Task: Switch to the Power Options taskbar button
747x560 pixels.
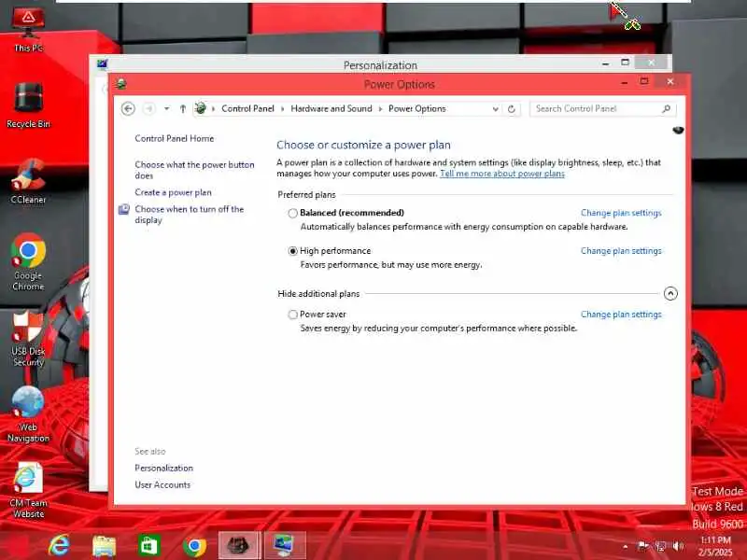Action: (x=240, y=546)
